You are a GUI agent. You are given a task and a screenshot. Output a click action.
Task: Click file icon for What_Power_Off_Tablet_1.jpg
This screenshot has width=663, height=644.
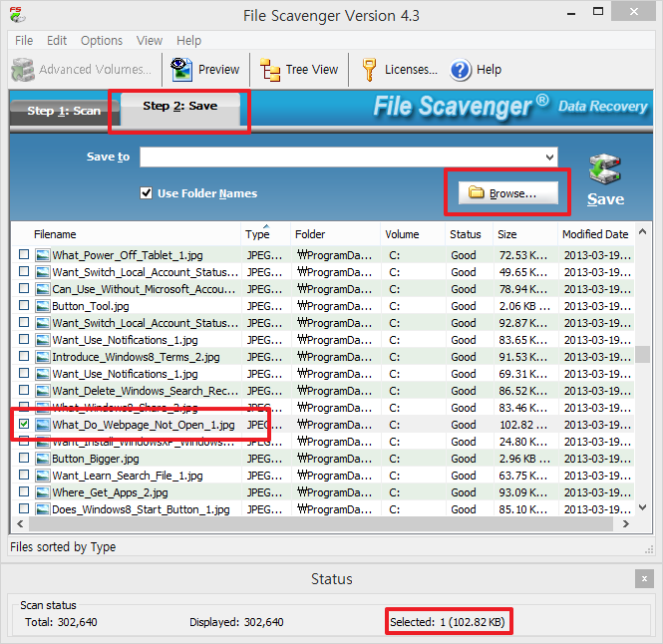pyautogui.click(x=42, y=255)
